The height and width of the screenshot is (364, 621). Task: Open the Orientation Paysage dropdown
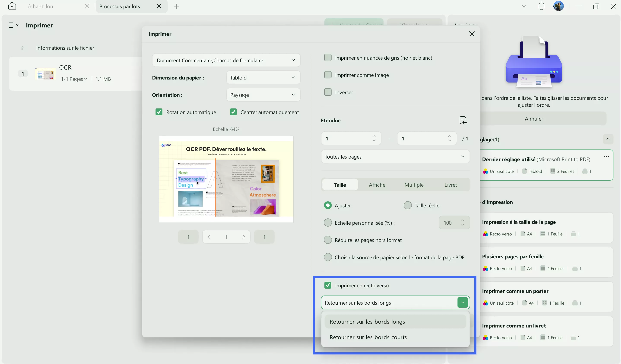263,95
